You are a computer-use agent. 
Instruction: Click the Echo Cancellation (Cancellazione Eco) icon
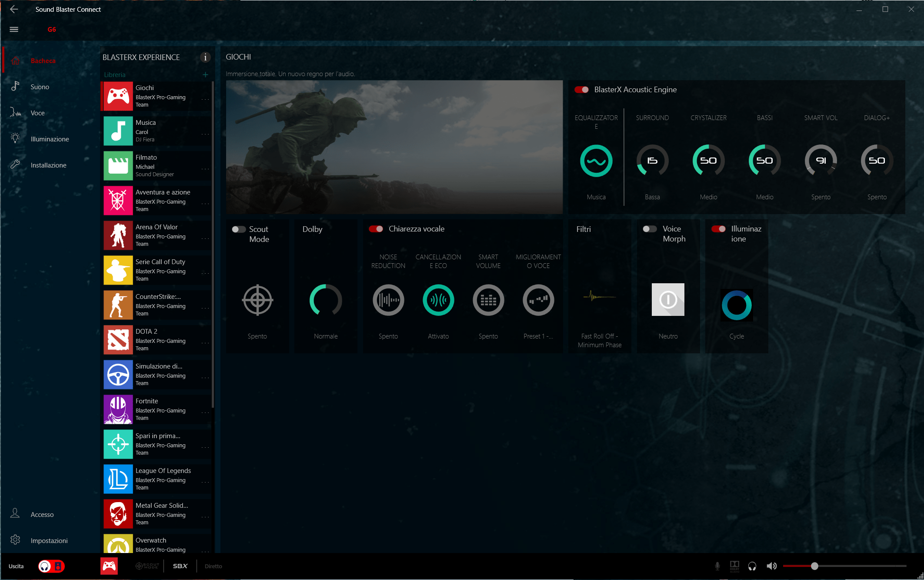438,300
